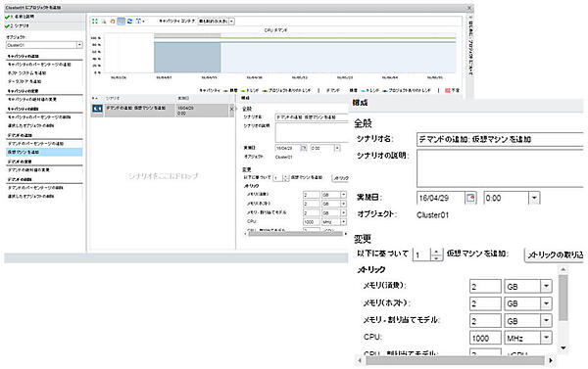Select デマンドの絶対値の変更 scenario

28,170
